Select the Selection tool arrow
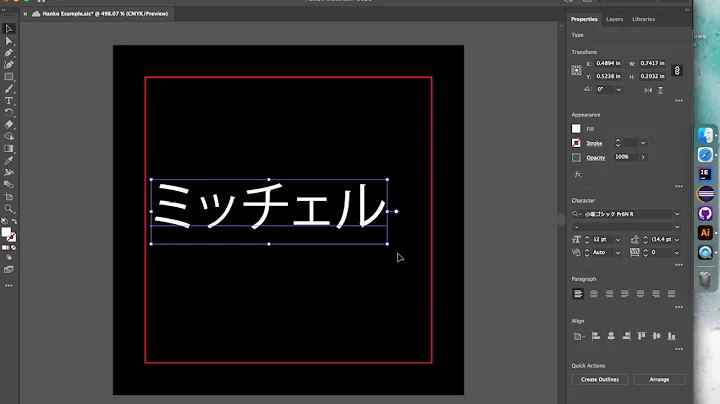 (9, 29)
